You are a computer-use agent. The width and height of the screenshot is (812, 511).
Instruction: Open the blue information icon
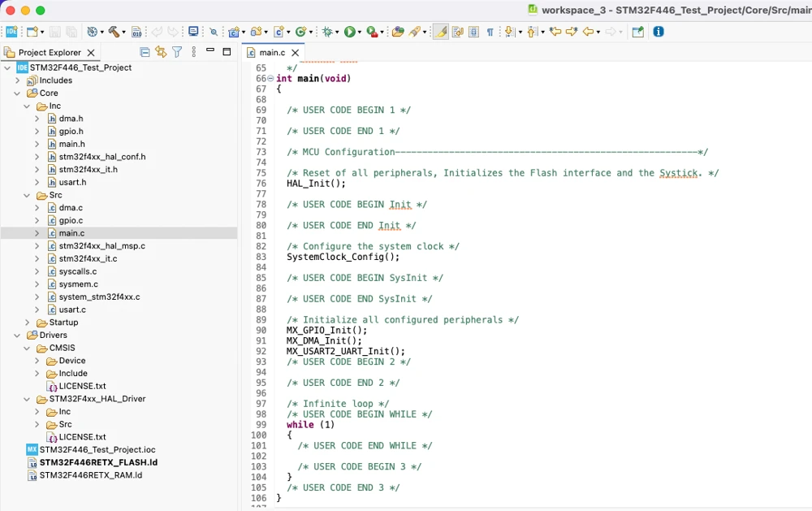tap(659, 32)
